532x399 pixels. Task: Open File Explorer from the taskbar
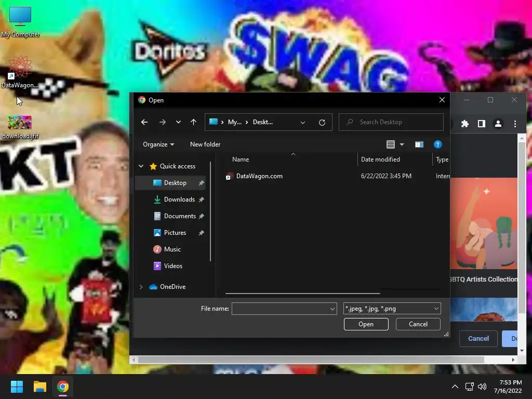(39, 387)
